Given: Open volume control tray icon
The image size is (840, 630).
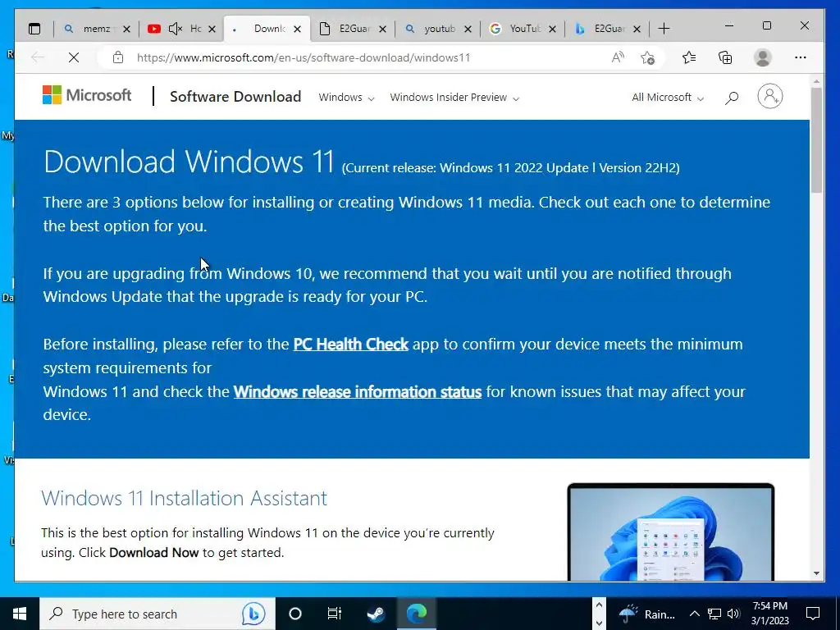Looking at the screenshot, I should [x=733, y=614].
